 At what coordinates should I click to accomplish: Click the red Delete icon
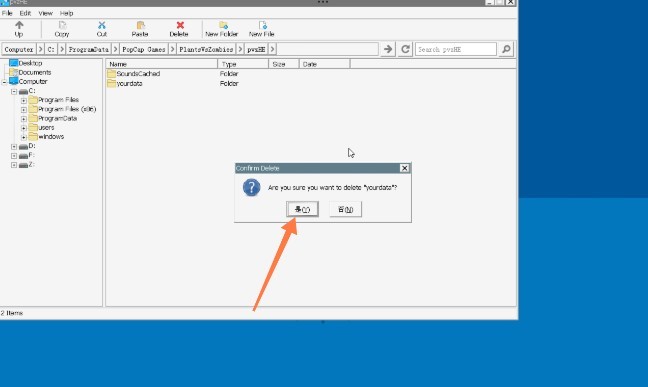[180, 26]
